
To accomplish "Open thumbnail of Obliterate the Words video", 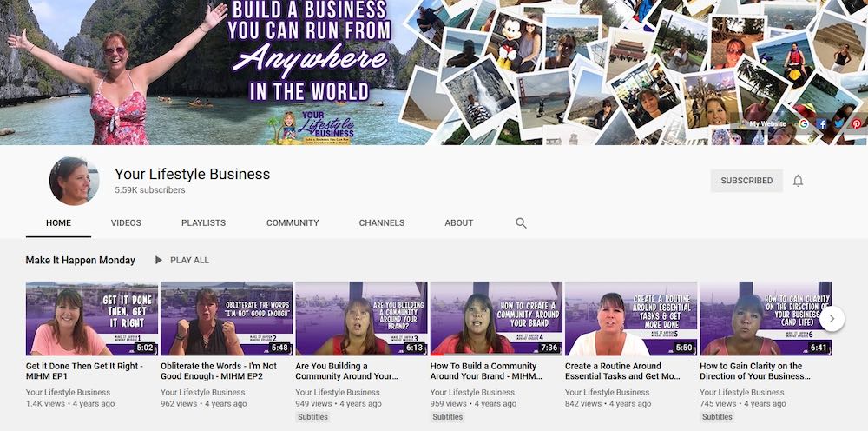I will (x=227, y=319).
